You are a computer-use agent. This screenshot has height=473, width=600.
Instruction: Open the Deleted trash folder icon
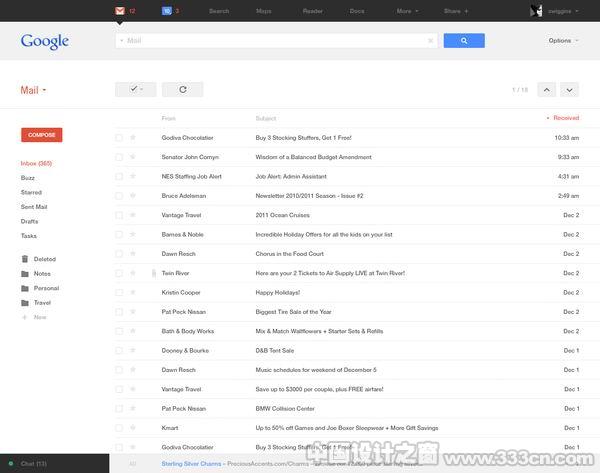pyautogui.click(x=25, y=259)
